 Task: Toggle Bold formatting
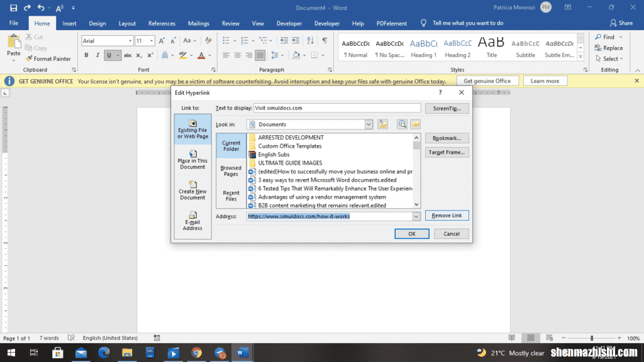(86, 55)
